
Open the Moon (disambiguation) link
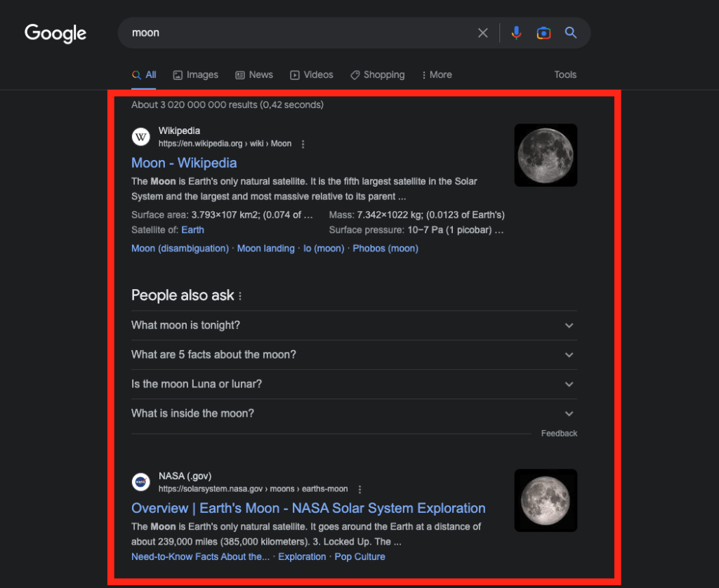tap(180, 248)
